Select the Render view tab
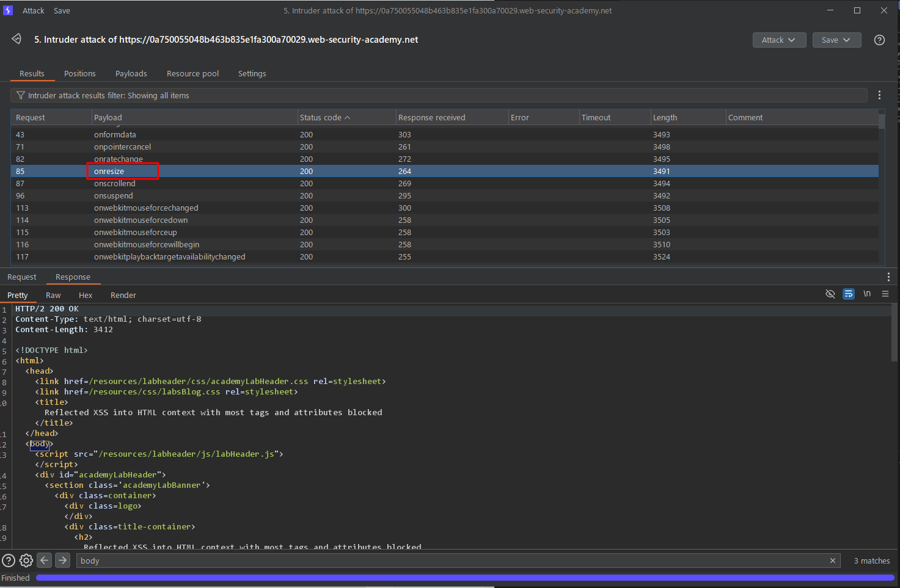 pyautogui.click(x=123, y=295)
